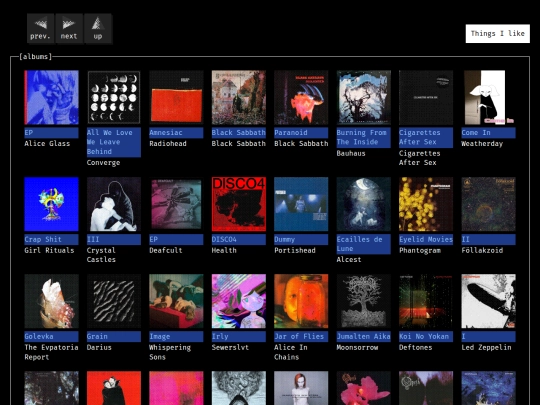Open Converge moon phases album cover

point(114,97)
